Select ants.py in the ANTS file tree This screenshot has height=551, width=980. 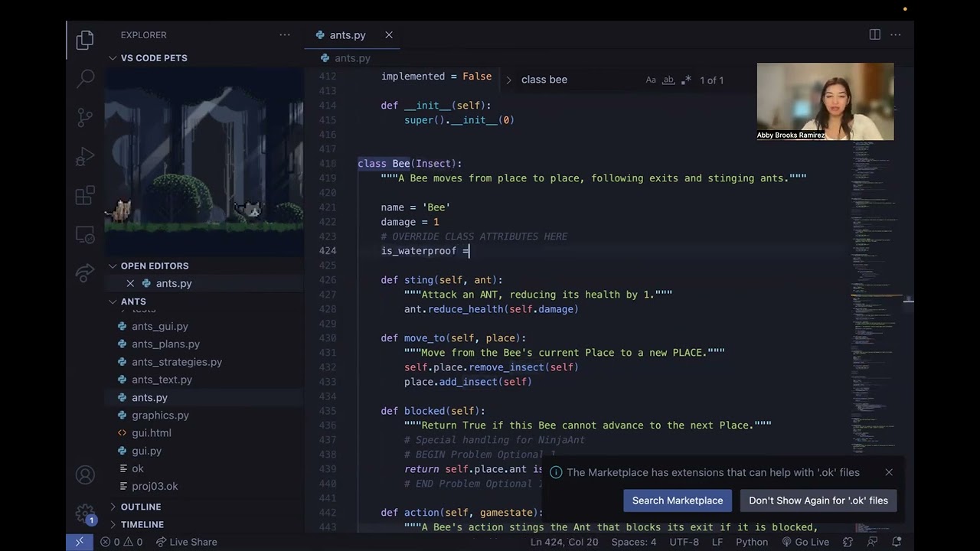click(x=149, y=397)
